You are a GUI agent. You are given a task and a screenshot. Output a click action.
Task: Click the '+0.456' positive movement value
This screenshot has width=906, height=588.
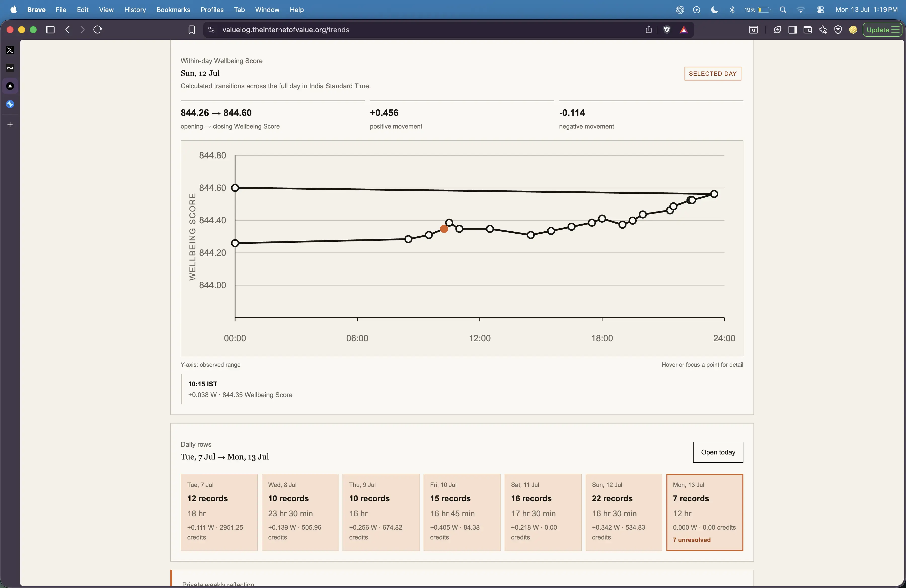(x=384, y=113)
